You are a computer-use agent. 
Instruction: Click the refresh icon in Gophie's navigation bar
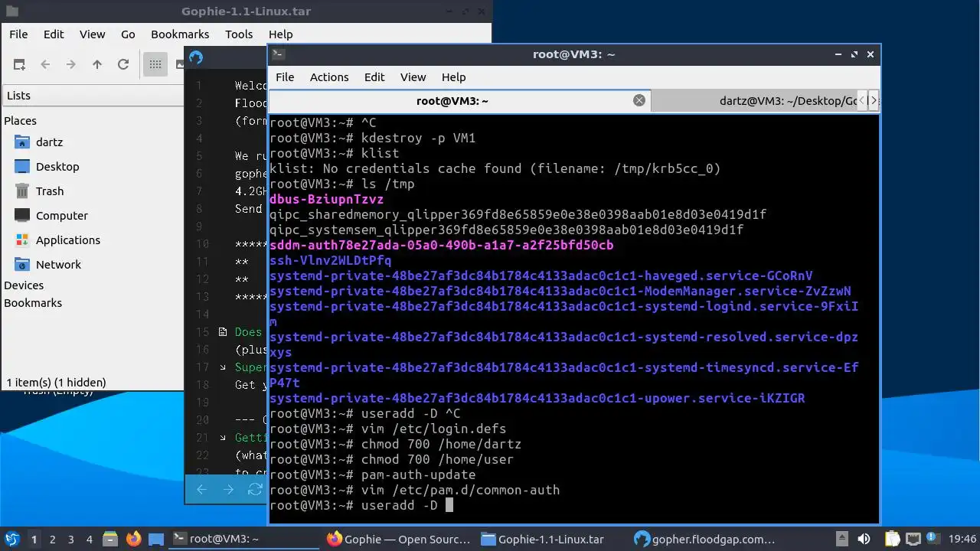click(255, 490)
